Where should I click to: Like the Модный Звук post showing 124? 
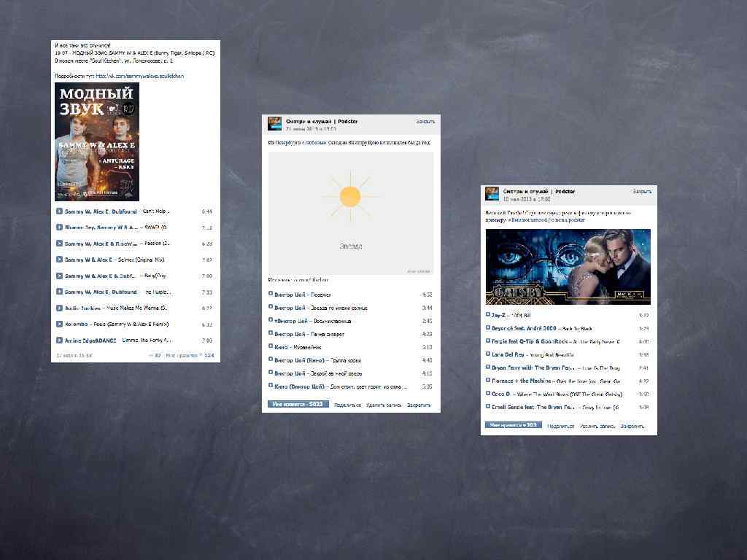[190, 355]
